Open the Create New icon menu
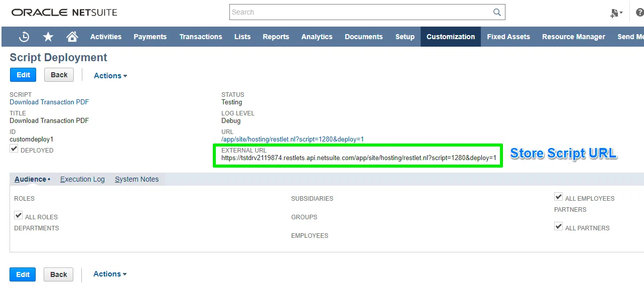The height and width of the screenshot is (285, 644). click(x=616, y=13)
